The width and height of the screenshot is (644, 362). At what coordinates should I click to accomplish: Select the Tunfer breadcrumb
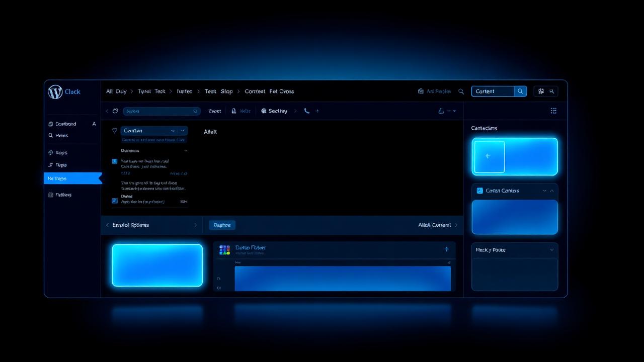pos(184,92)
